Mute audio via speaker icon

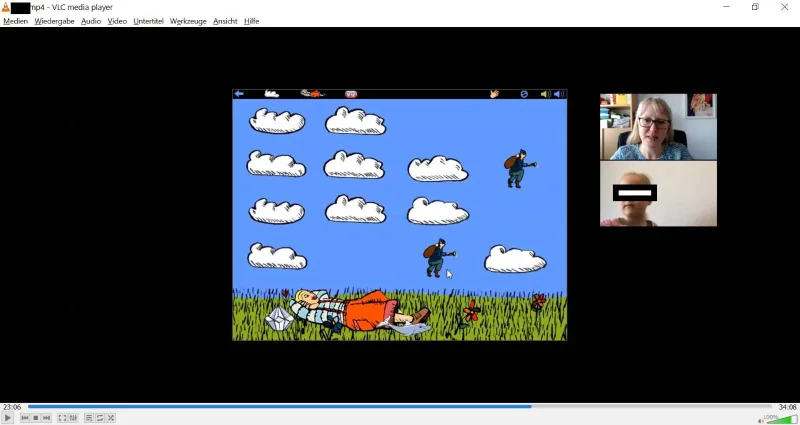pos(761,420)
